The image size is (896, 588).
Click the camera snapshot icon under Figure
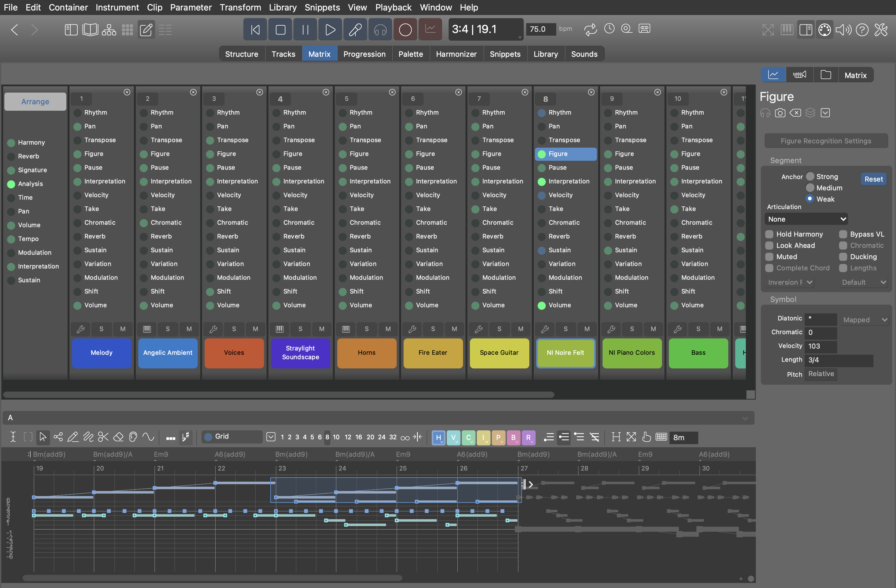pyautogui.click(x=780, y=113)
